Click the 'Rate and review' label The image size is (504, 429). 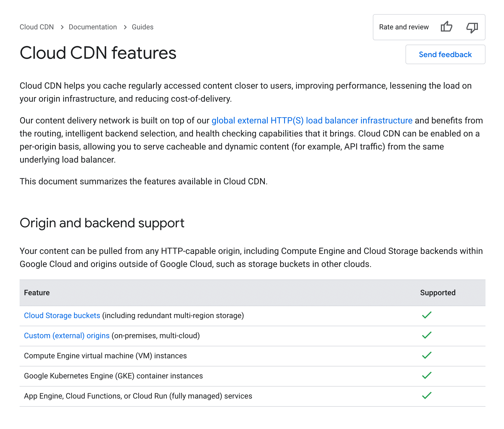coord(404,27)
